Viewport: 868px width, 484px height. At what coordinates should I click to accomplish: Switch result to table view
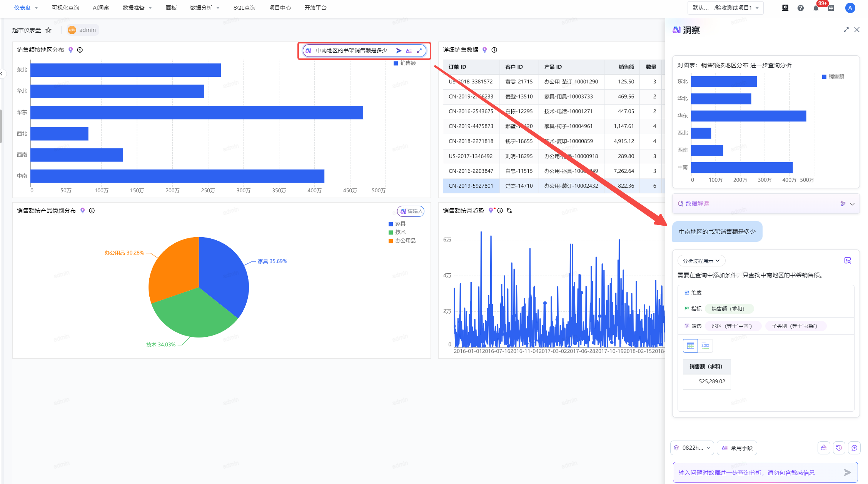tap(691, 346)
